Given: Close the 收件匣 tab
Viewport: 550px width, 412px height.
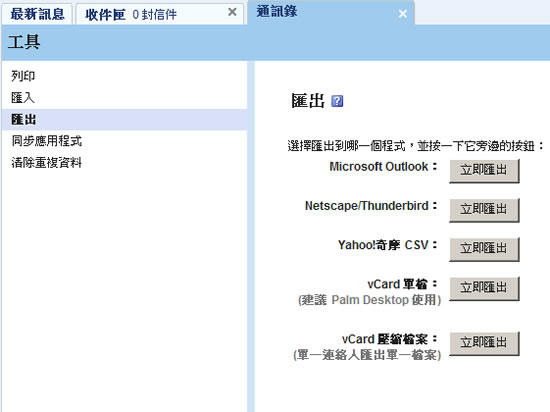Looking at the screenshot, I should coord(232,12).
